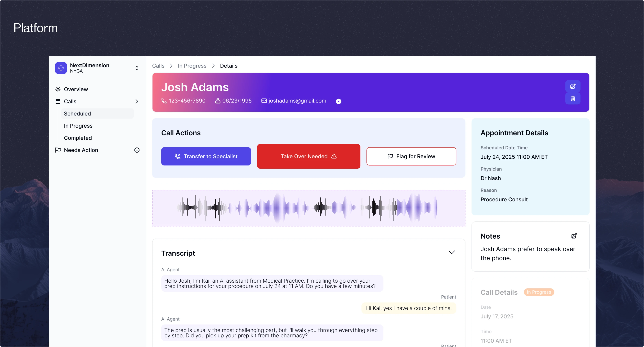Expand Calls using its right-facing chevron
This screenshot has width=644, height=347.
click(137, 101)
